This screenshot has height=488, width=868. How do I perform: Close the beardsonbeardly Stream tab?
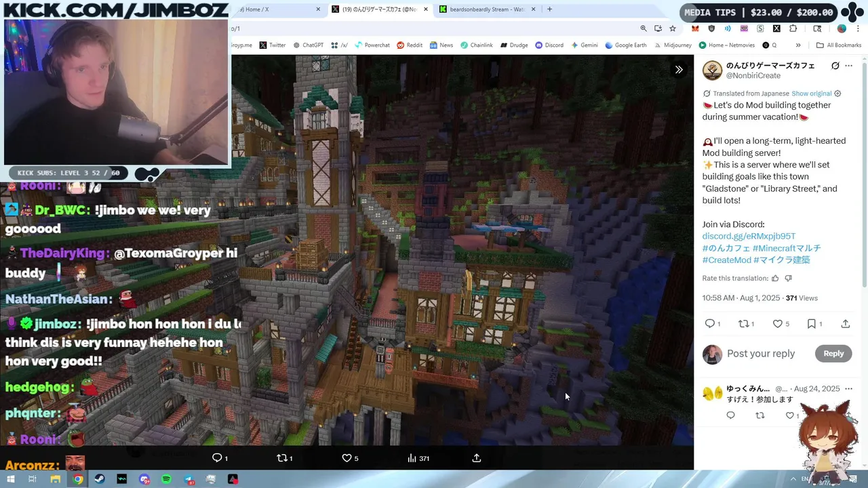click(534, 9)
